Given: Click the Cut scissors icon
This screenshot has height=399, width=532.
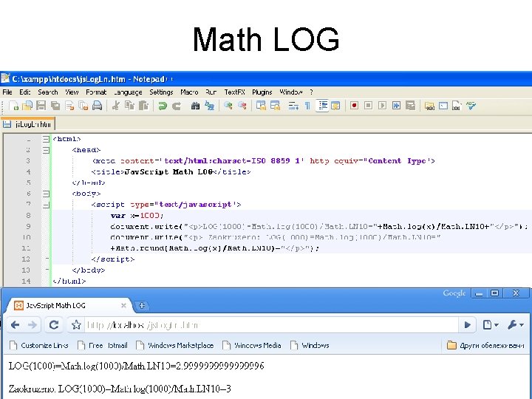Looking at the screenshot, I should [116, 106].
